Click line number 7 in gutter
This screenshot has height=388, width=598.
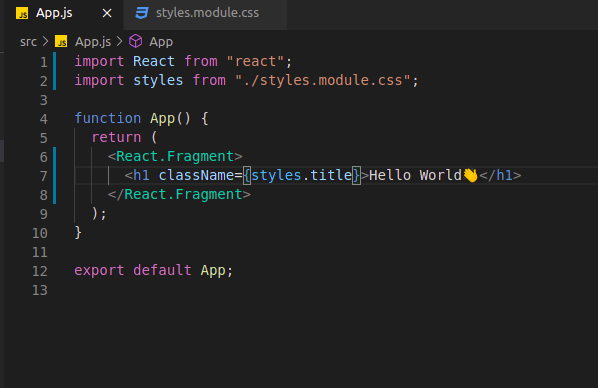click(43, 176)
